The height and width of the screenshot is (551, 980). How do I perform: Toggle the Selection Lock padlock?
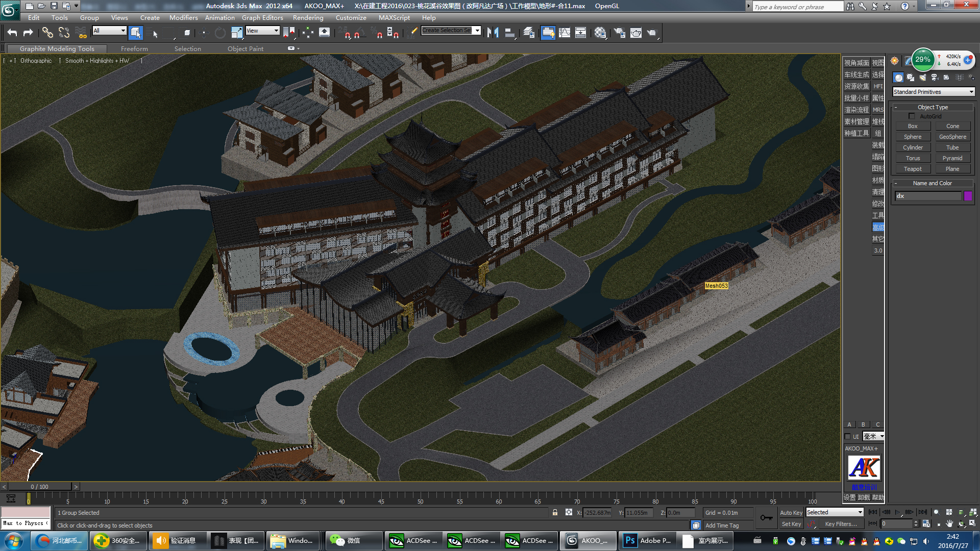point(555,512)
